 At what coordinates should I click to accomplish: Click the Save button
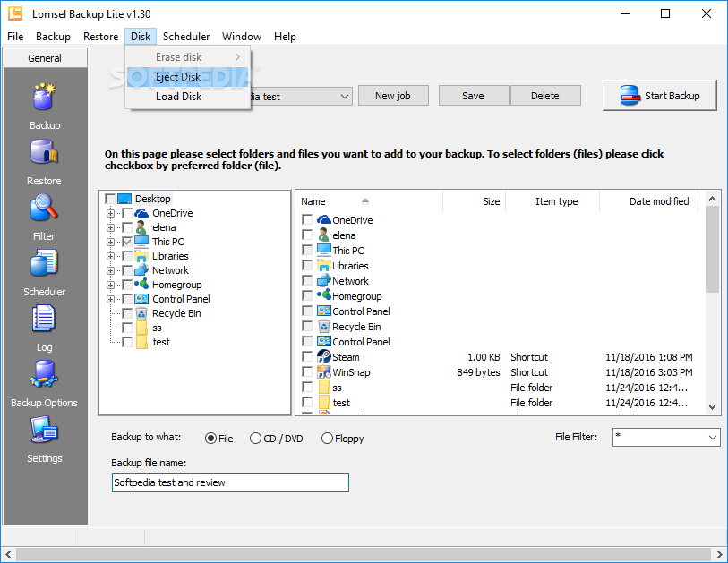click(x=473, y=96)
